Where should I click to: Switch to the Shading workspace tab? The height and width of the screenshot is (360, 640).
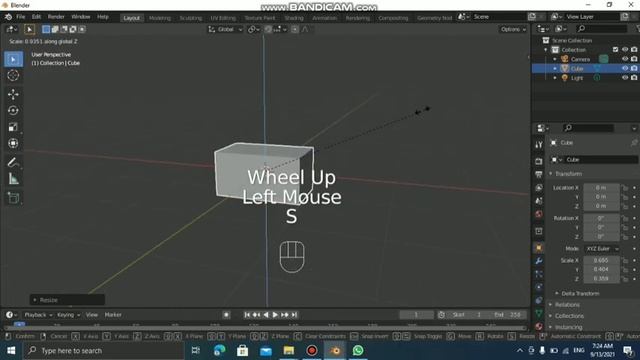tap(294, 18)
